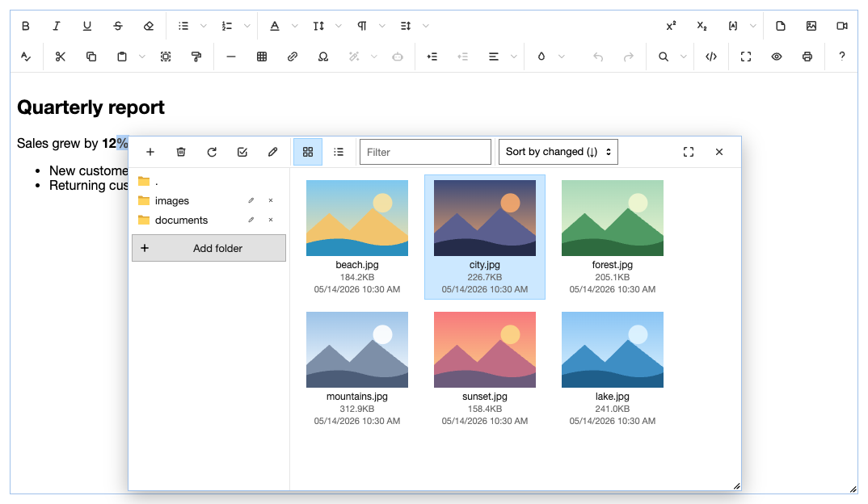Open numbered list style dropdown
868x504 pixels.
[x=246, y=26]
